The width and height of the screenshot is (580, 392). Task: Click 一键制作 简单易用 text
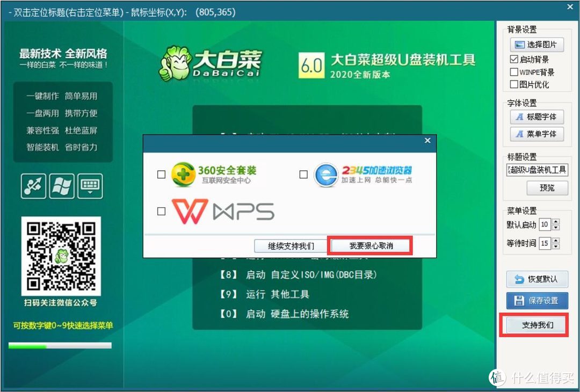(62, 96)
